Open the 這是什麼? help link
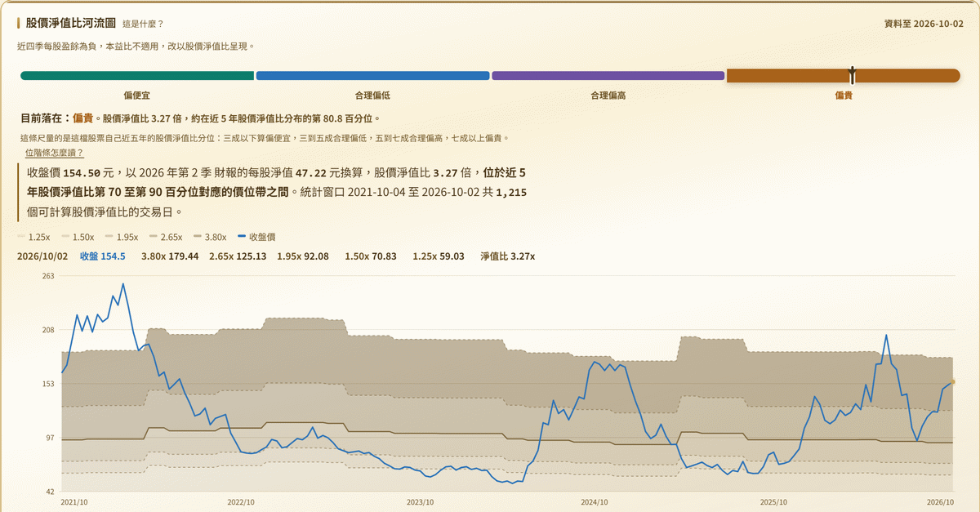 143,24
